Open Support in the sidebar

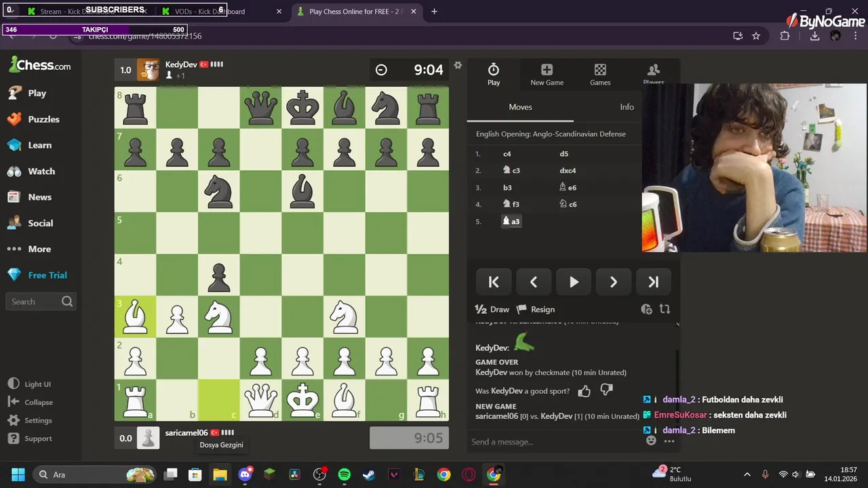click(x=29, y=439)
